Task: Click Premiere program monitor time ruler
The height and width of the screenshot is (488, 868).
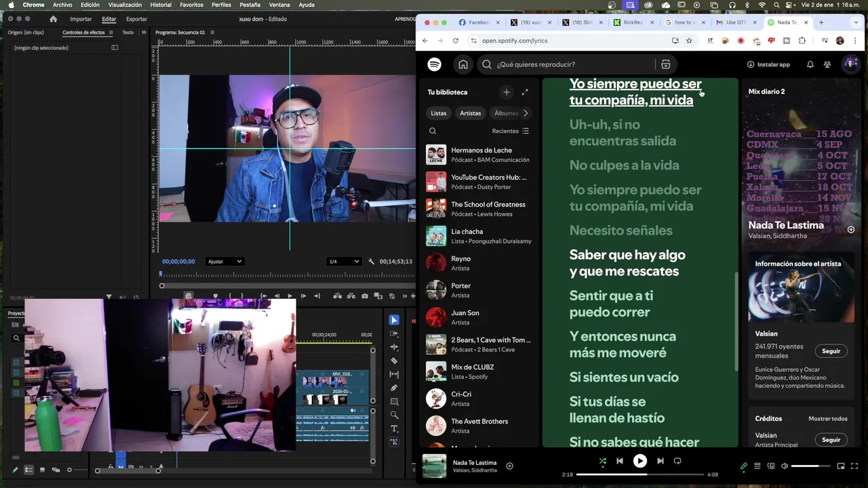Action: pyautogui.click(x=287, y=274)
